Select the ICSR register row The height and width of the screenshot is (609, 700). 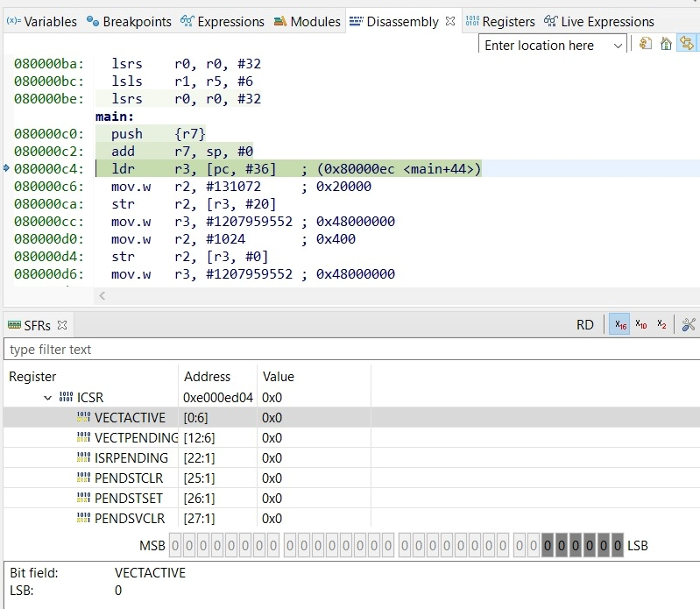[x=351, y=397]
